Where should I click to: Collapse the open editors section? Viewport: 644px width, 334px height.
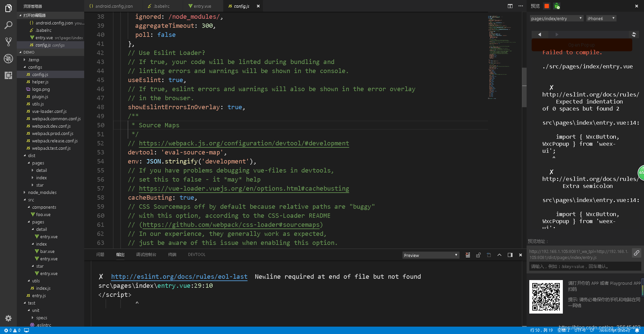[x=50, y=15]
